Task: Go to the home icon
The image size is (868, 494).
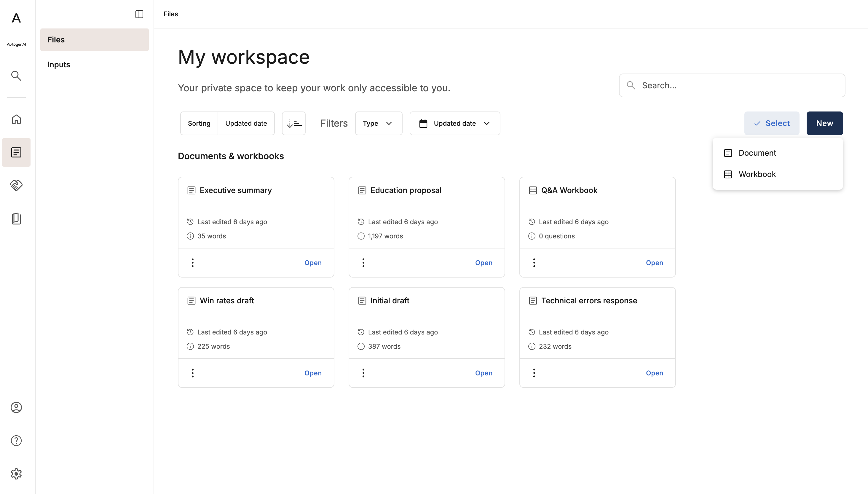Action: click(16, 119)
